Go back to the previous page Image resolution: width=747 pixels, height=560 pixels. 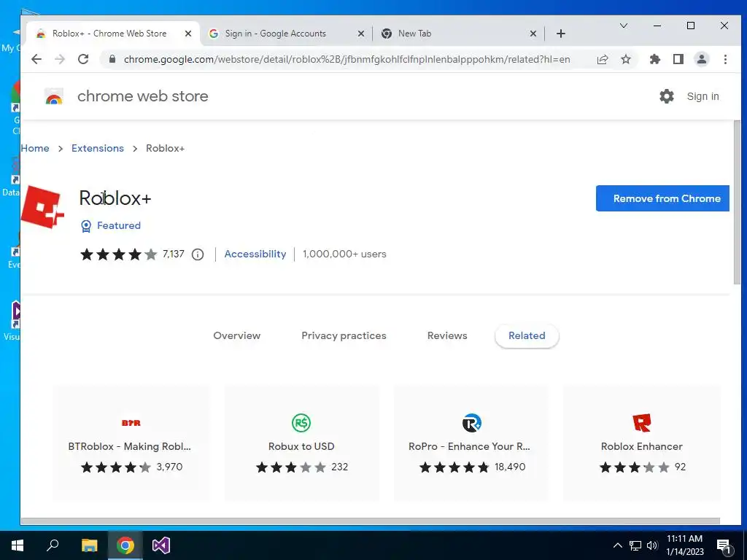point(36,59)
